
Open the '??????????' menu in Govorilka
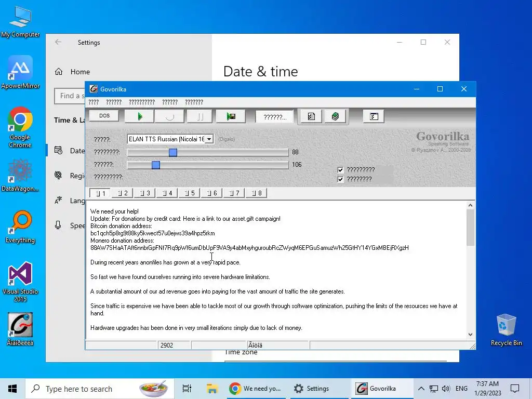click(x=142, y=102)
